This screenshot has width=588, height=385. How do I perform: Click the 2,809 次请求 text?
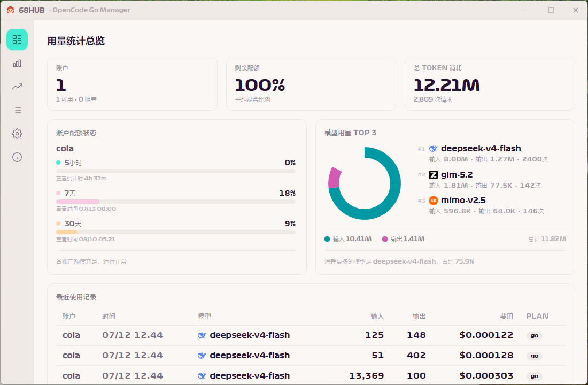click(433, 99)
